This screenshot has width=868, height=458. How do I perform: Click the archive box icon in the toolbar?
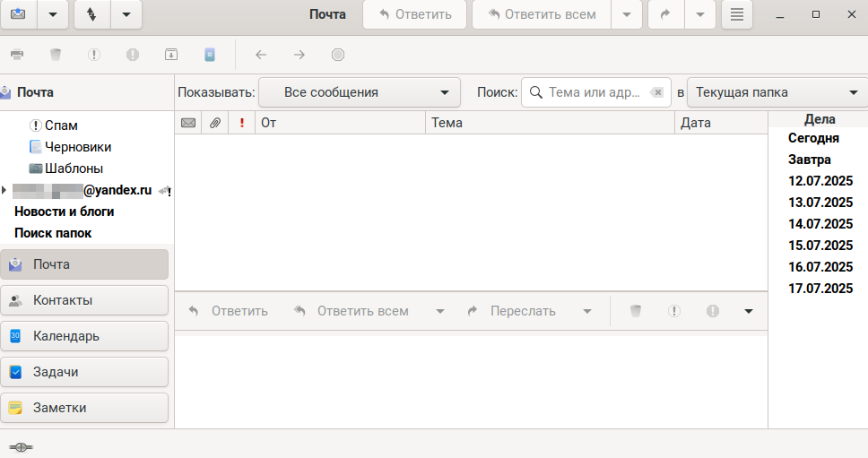(x=171, y=55)
